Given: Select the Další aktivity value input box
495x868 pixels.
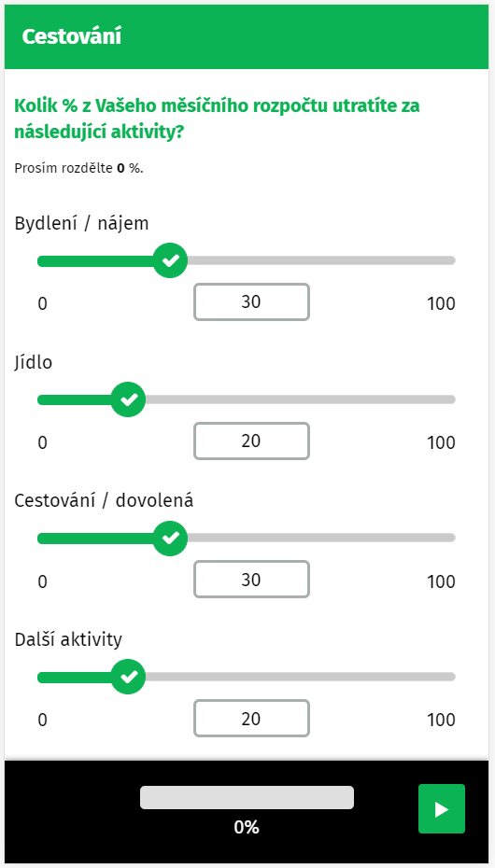Looking at the screenshot, I should [x=251, y=719].
